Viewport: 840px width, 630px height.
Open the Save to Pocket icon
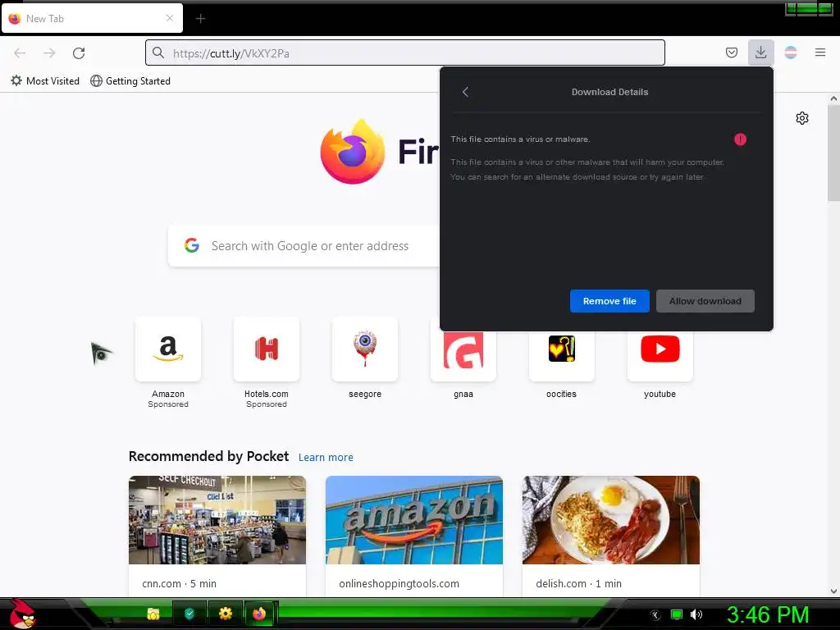click(731, 52)
